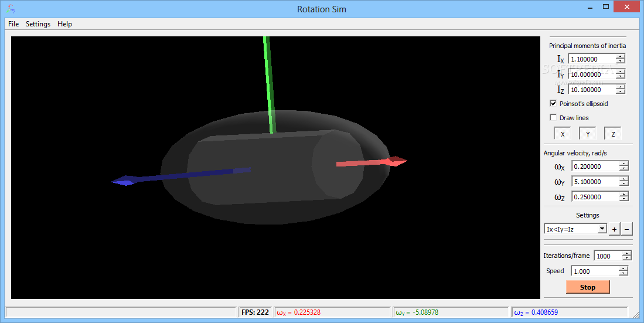Screen dimensions: 644x323
Task: Decrease Iterations/frame with down spinner arrow
Action: point(626,258)
